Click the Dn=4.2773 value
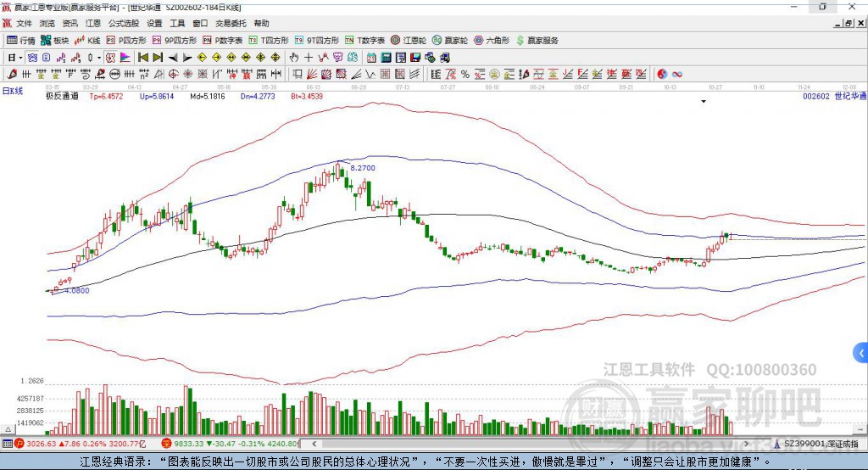Image resolution: width=868 pixels, height=470 pixels. click(258, 97)
